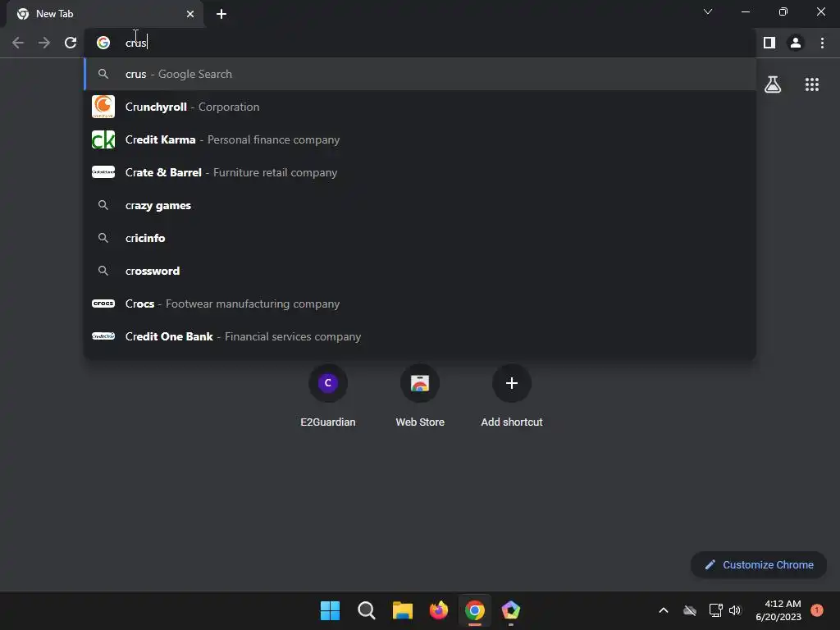Viewport: 840px width, 630px height.
Task: Open taskbar Search magnifier
Action: click(367, 610)
